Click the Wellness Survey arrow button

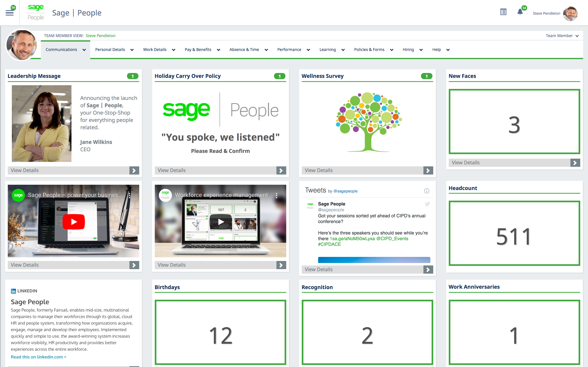(x=428, y=170)
